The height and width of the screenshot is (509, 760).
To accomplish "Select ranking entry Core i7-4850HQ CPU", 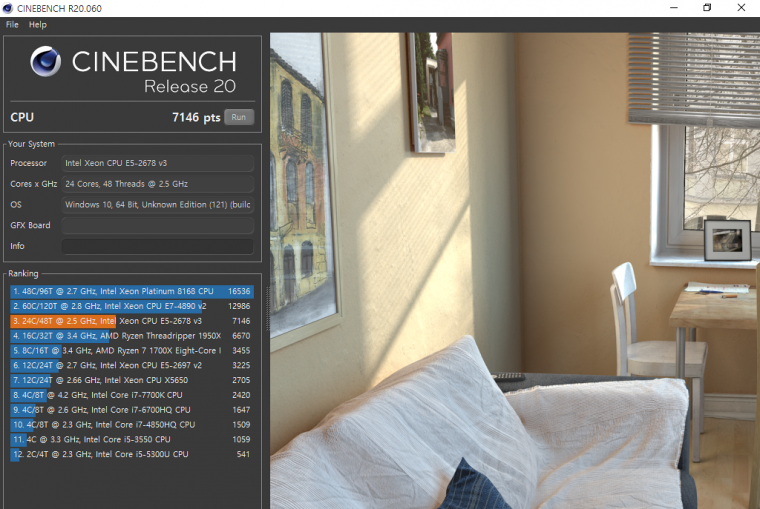I will (x=131, y=425).
